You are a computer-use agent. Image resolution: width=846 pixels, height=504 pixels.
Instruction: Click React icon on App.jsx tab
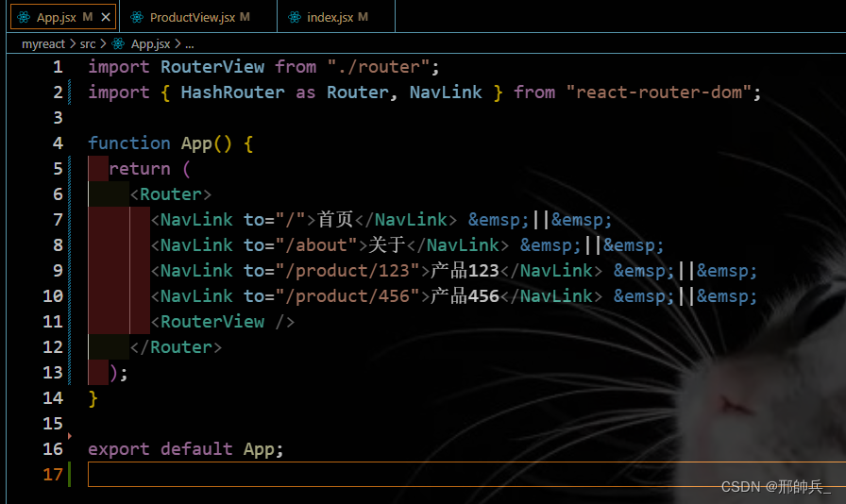24,17
